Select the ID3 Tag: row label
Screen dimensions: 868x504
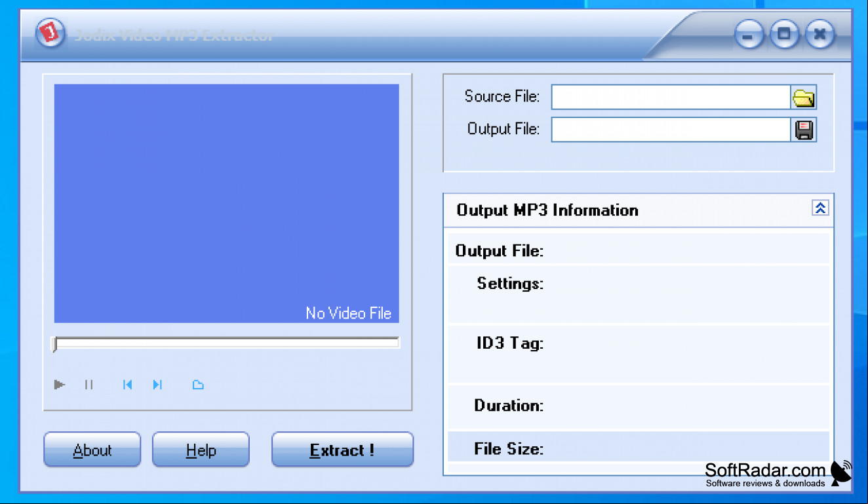coord(510,343)
